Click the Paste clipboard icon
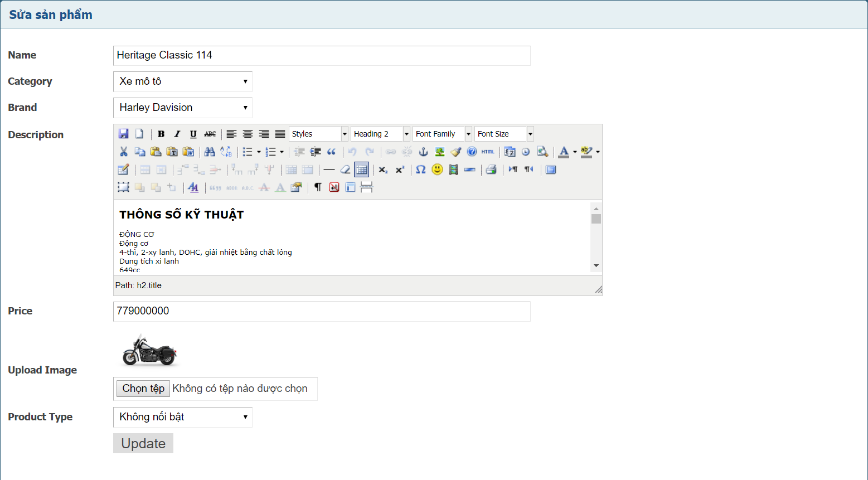The width and height of the screenshot is (868, 480). point(156,152)
